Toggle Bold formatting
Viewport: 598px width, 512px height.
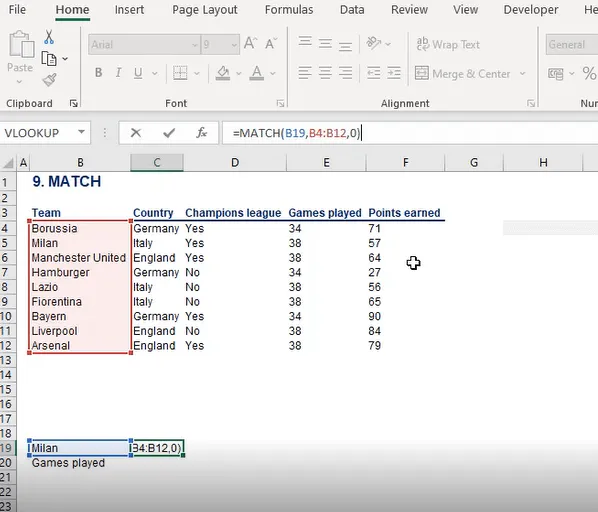coord(98,72)
